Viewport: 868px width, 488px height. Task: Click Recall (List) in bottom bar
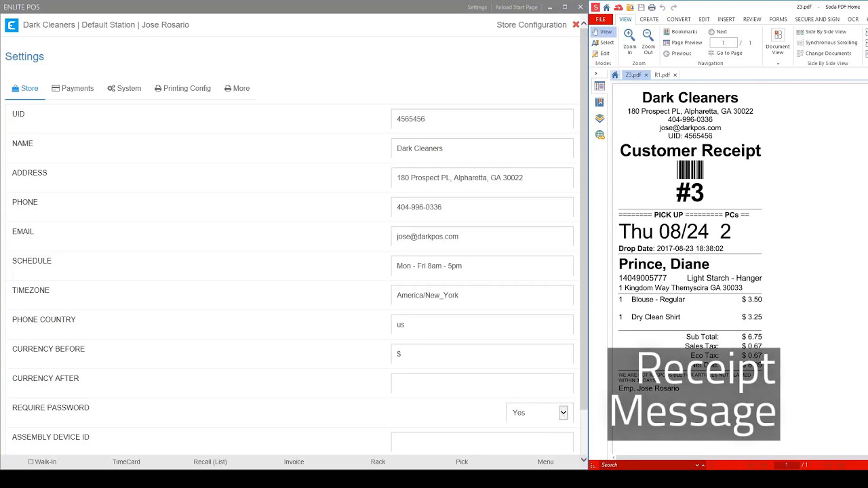(210, 462)
